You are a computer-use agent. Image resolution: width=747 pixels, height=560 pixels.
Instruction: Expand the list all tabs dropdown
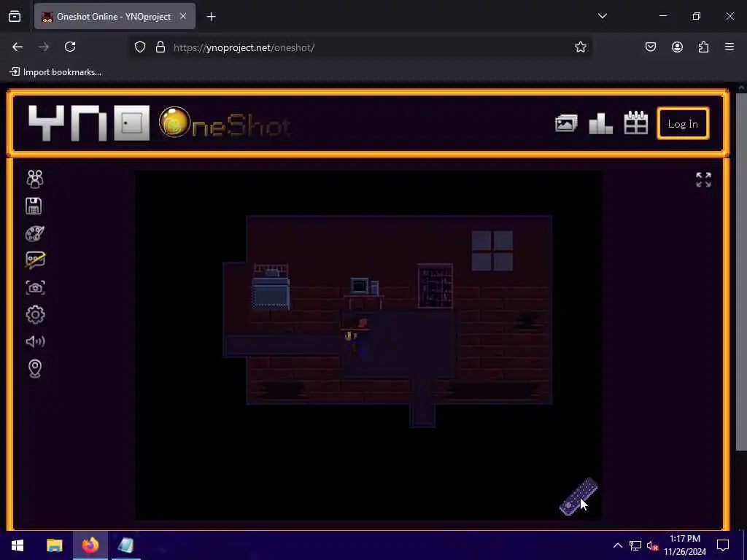click(x=602, y=16)
